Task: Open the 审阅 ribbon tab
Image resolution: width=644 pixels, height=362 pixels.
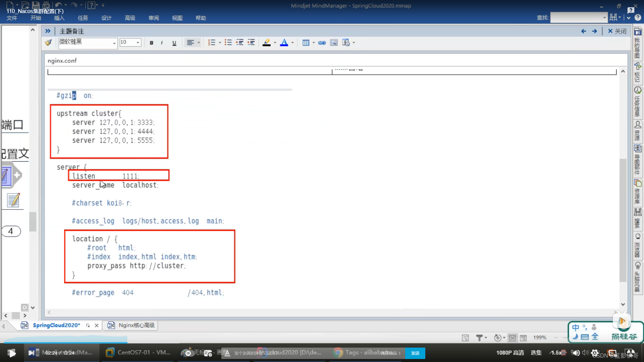Action: 154,18
